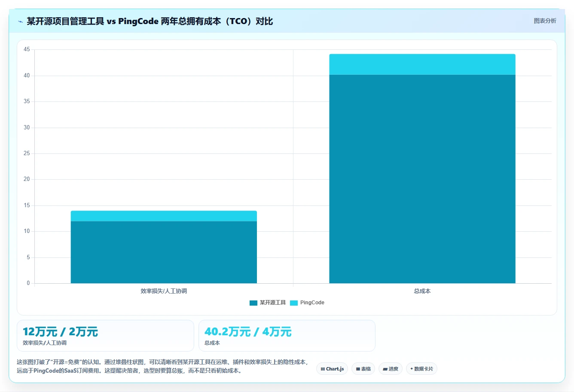The image size is (574, 392).
Task: Click the chart title text with TCO
Action: tap(150, 21)
